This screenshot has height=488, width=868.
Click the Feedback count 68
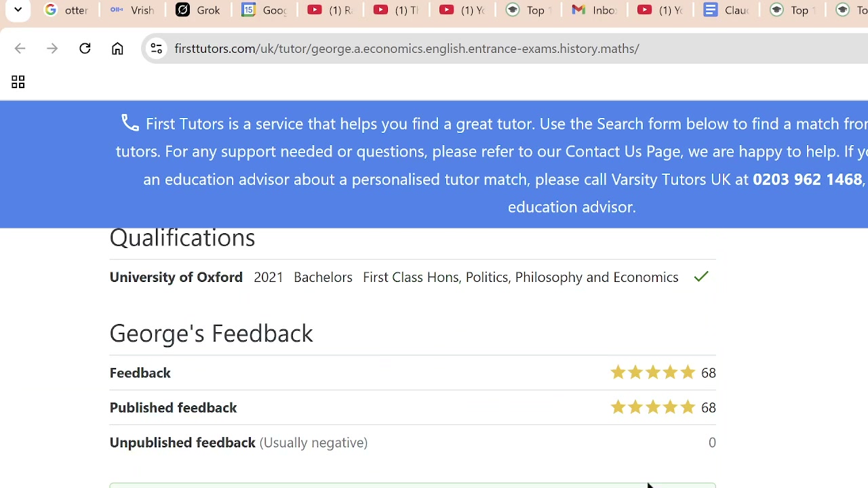[709, 373]
